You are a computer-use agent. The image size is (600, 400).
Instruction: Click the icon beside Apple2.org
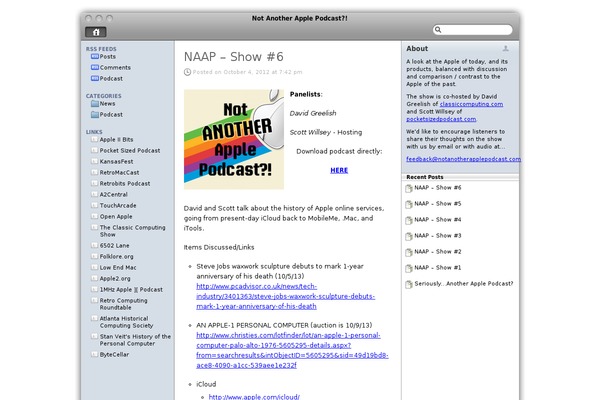tap(95, 278)
